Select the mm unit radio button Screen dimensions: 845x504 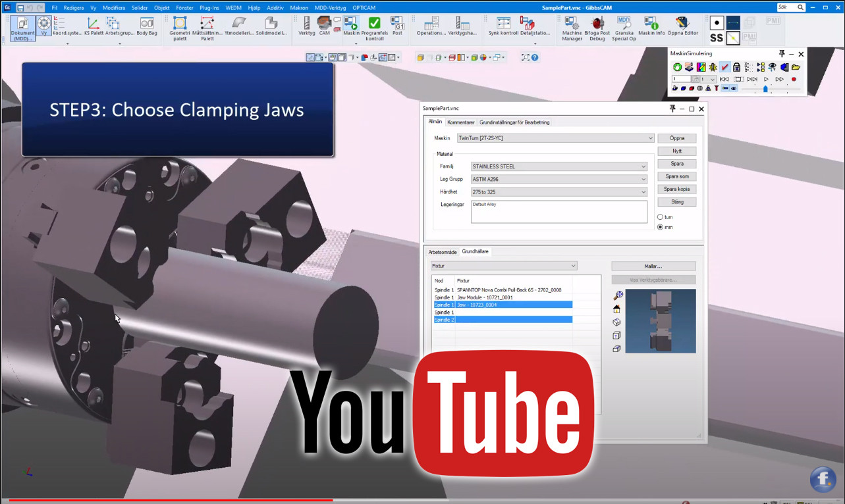661,227
